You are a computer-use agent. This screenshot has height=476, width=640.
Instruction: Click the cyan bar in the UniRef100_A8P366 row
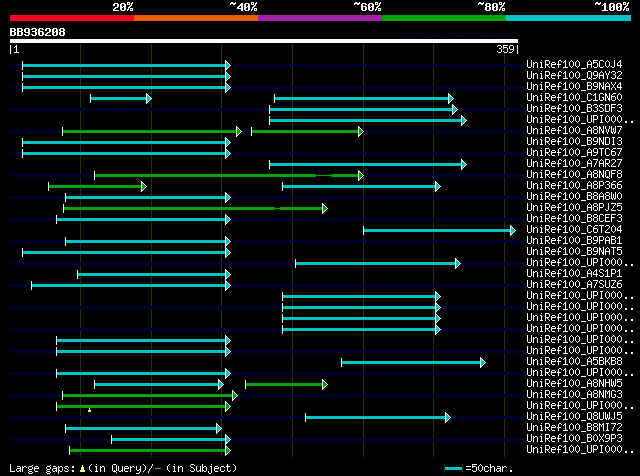click(x=361, y=187)
